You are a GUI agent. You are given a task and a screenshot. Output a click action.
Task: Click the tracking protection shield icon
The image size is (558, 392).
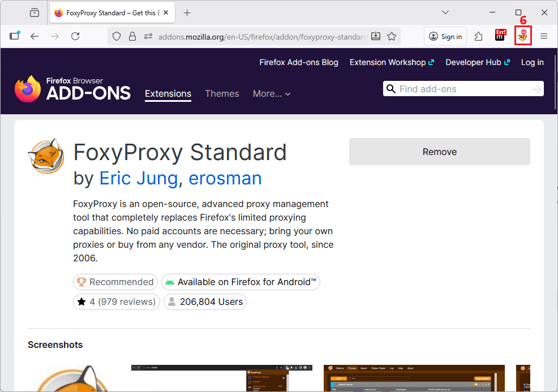click(x=117, y=36)
